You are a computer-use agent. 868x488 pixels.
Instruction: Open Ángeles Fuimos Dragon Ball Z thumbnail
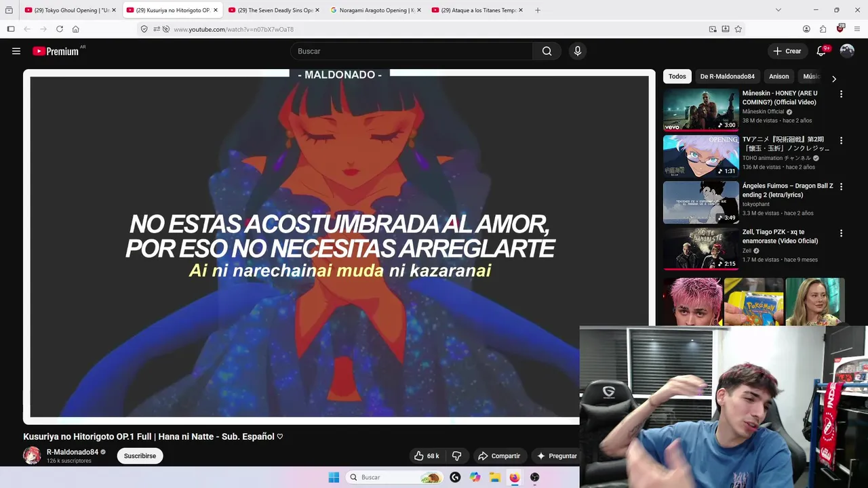(x=701, y=202)
